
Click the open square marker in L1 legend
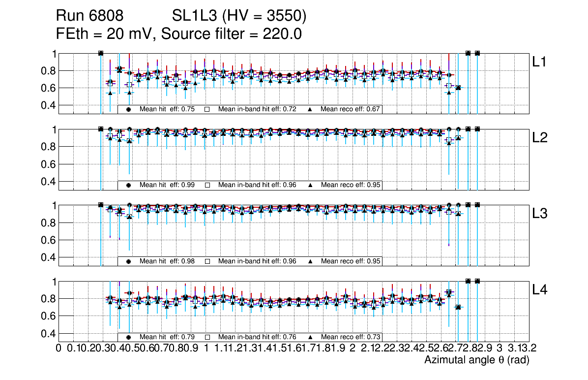coord(207,109)
